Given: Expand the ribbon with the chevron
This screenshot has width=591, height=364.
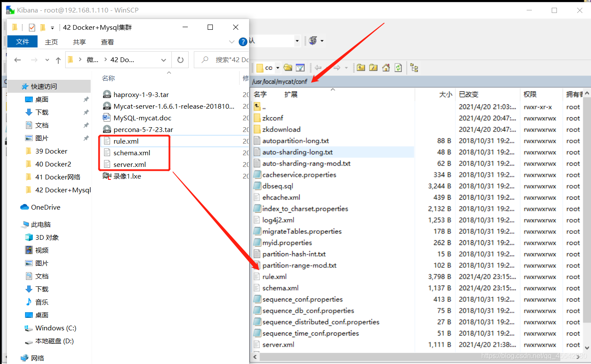Looking at the screenshot, I should tap(232, 42).
